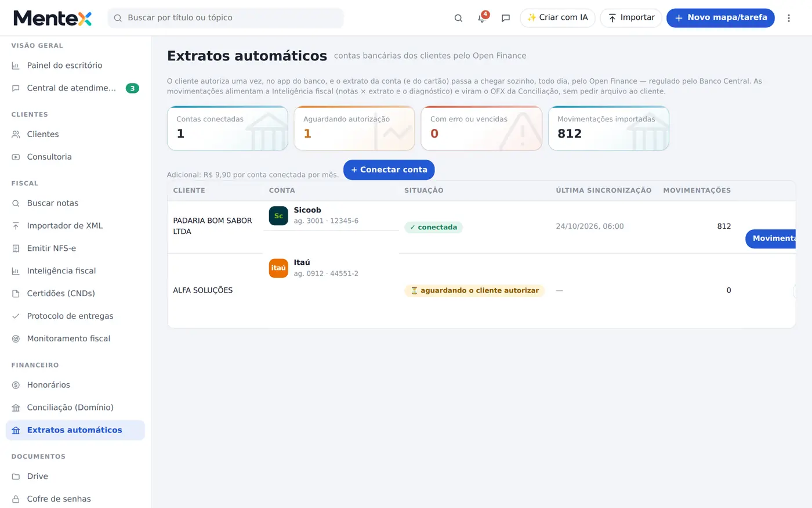
Task: Click the Contas conectadas card
Action: point(227,128)
